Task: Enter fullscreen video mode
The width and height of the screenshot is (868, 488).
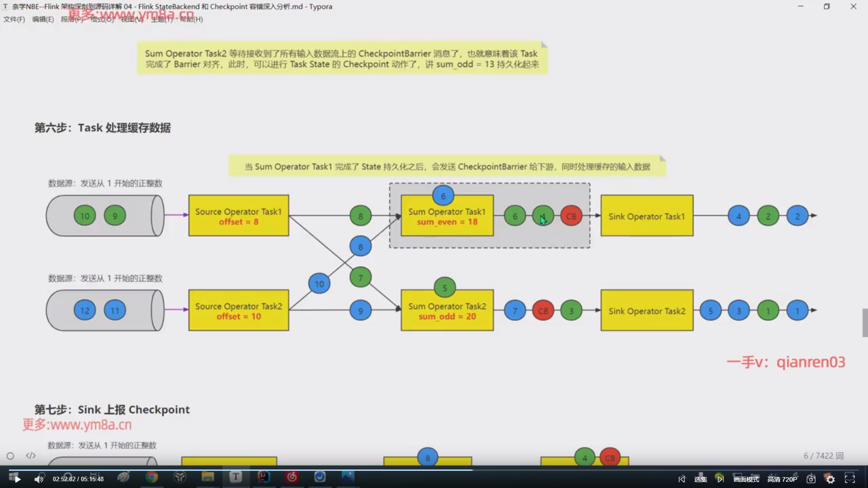Action: (x=850, y=479)
